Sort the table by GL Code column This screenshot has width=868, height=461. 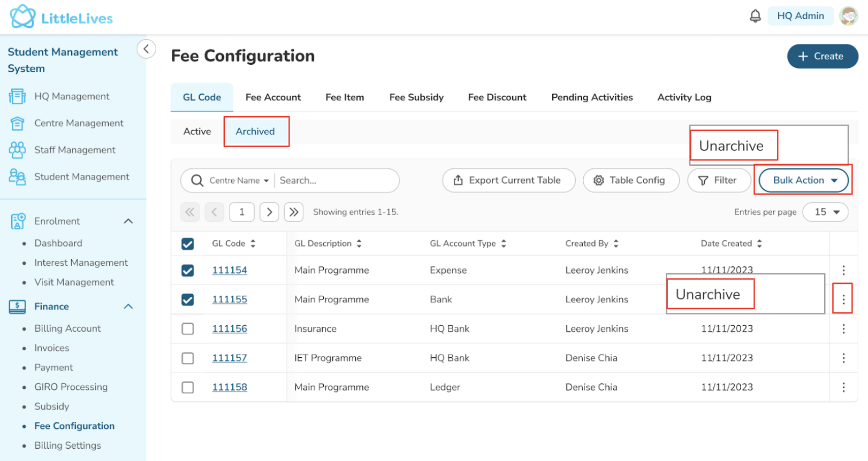pyautogui.click(x=253, y=243)
